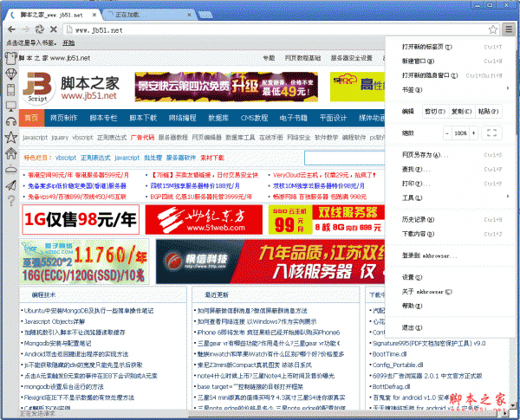Viewport: 520px width, 420px height.
Task: Close the 脚本之家 tab
Action: click(94, 15)
